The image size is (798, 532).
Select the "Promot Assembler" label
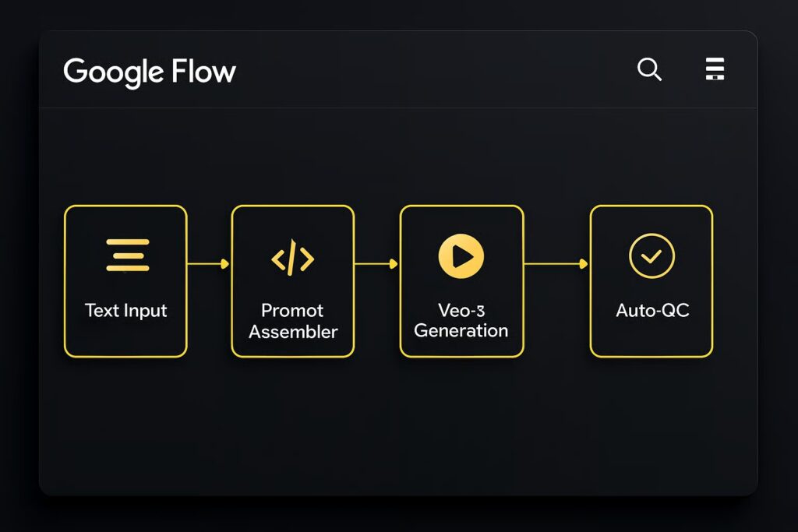[x=293, y=321]
